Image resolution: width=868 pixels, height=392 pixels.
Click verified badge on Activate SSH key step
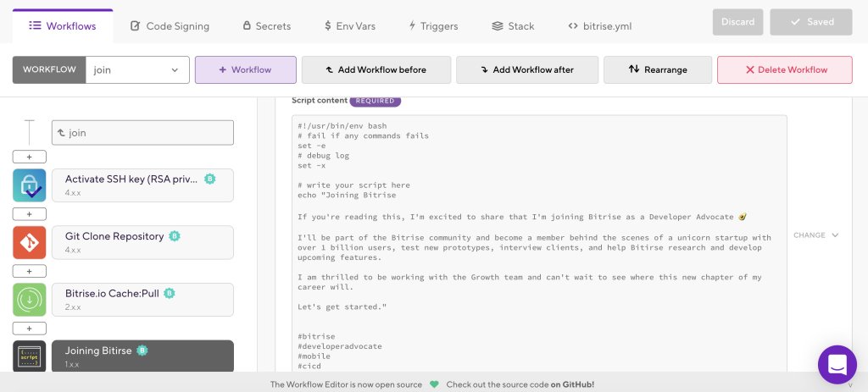(x=209, y=179)
